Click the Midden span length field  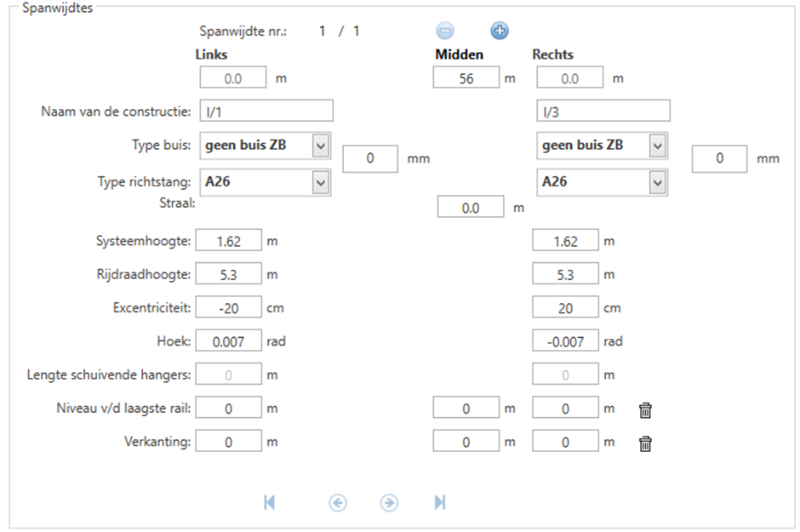pyautogui.click(x=466, y=78)
